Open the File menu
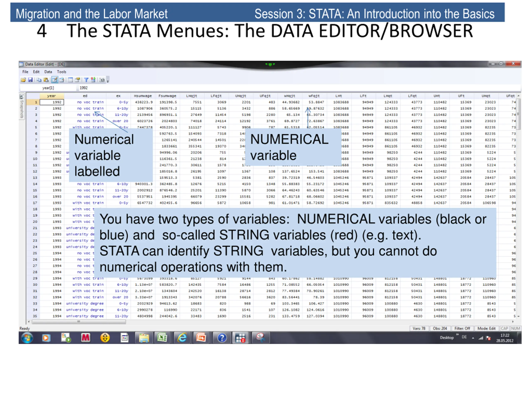The image size is (532, 399). (x=25, y=72)
